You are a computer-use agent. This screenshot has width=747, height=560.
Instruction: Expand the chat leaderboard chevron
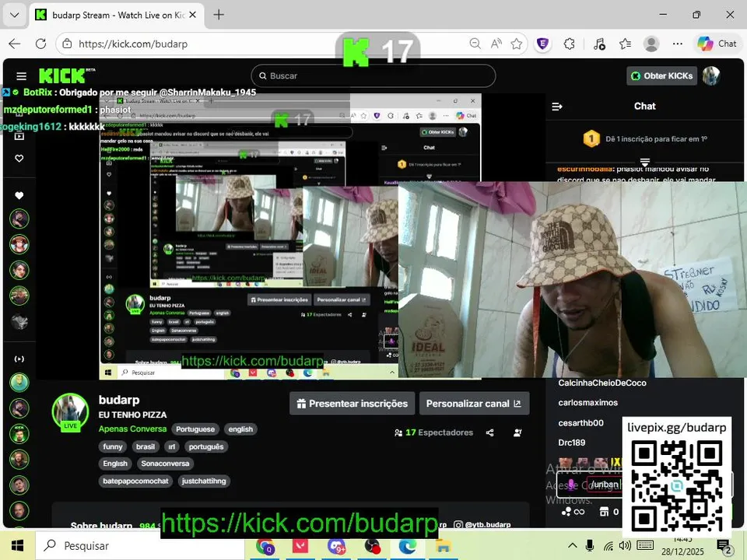pyautogui.click(x=644, y=162)
